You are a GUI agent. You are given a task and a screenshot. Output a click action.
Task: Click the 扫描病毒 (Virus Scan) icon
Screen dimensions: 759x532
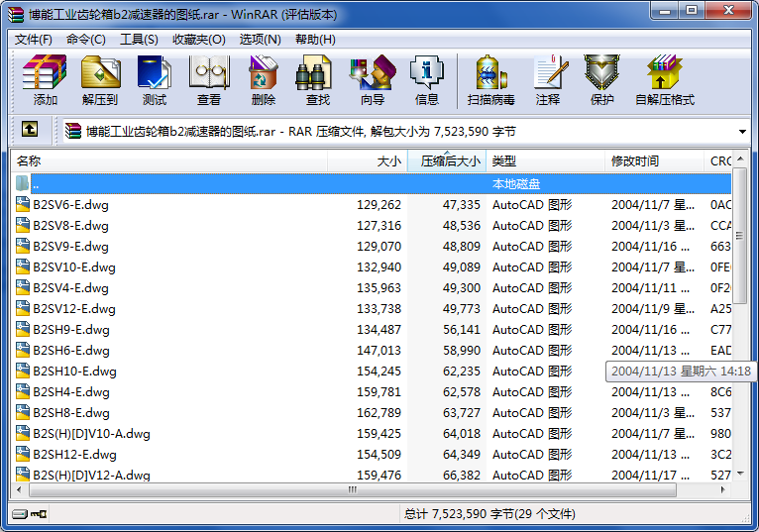pos(490,72)
